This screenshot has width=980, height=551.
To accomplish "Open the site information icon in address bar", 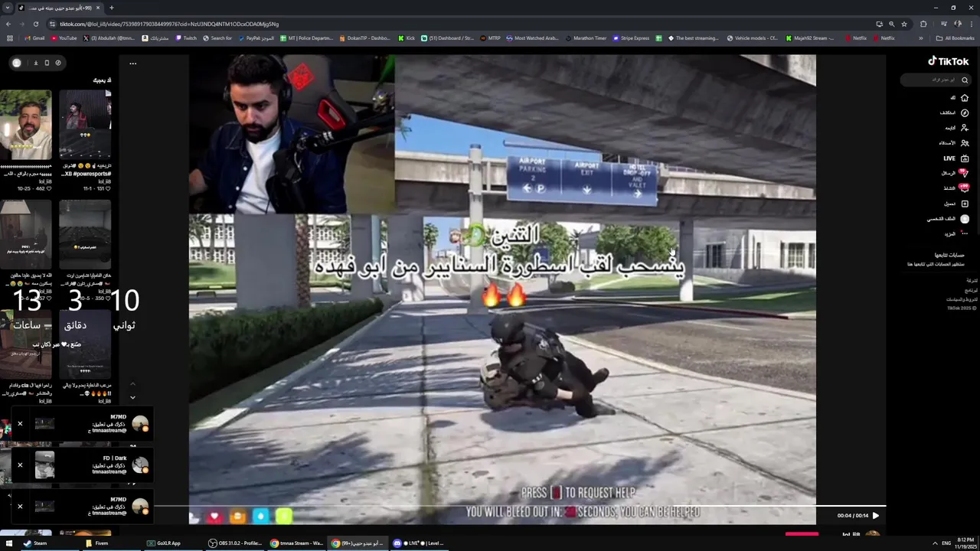I will coord(52,24).
